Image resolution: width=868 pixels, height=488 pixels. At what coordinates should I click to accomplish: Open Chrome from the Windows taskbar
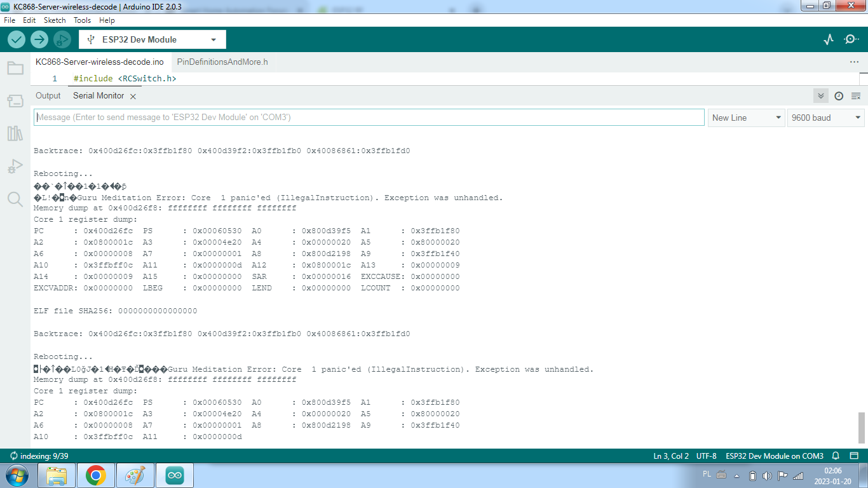pos(96,475)
